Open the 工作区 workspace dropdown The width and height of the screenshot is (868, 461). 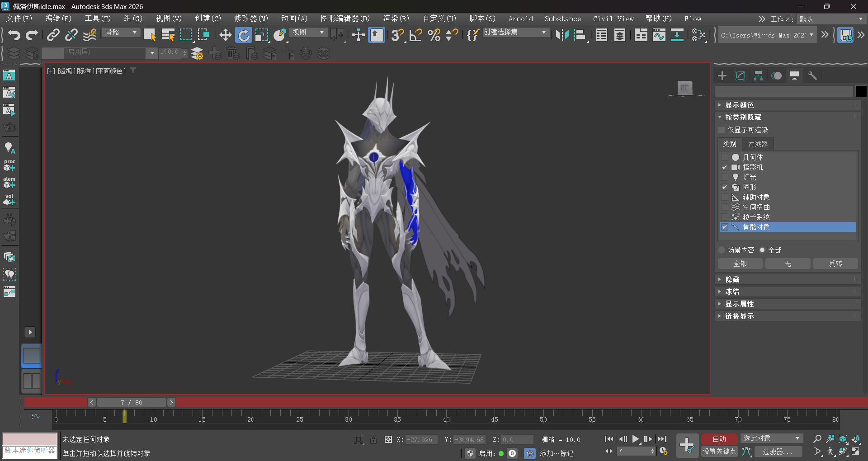(831, 19)
